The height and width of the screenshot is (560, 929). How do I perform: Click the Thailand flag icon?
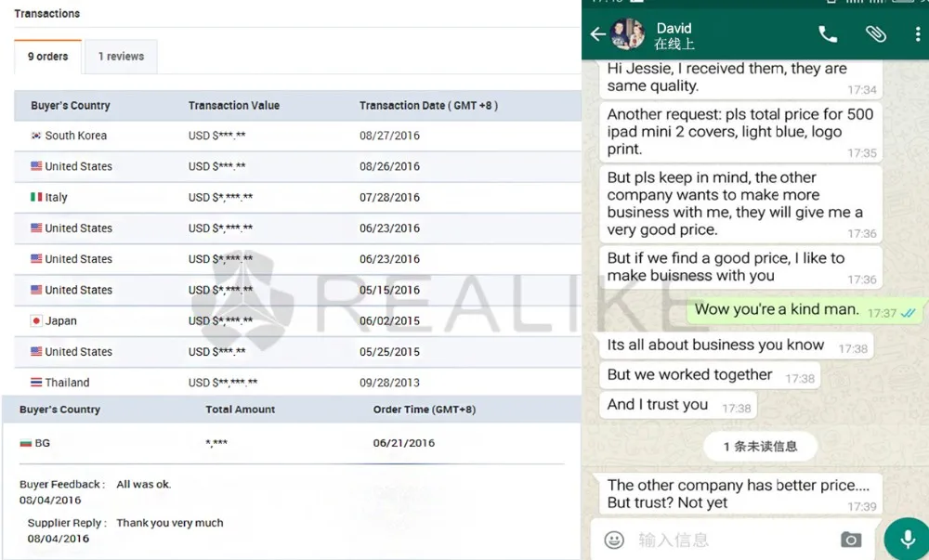pos(36,383)
